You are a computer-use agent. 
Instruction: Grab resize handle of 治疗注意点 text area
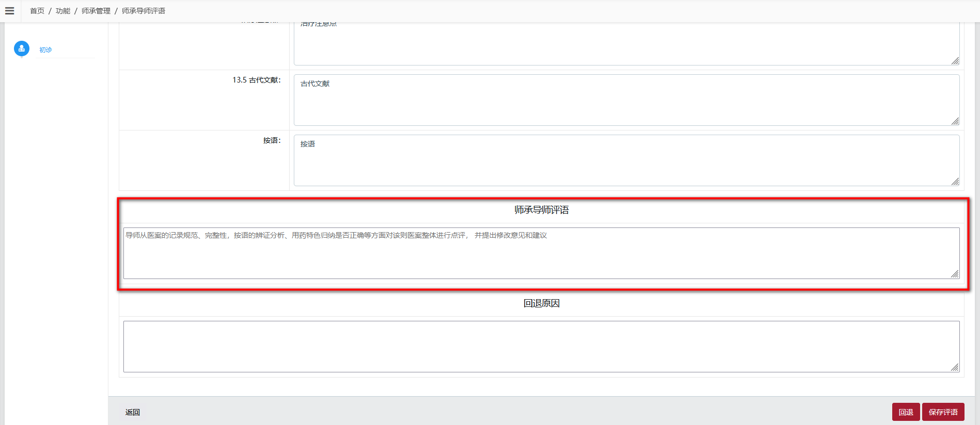[x=955, y=61]
